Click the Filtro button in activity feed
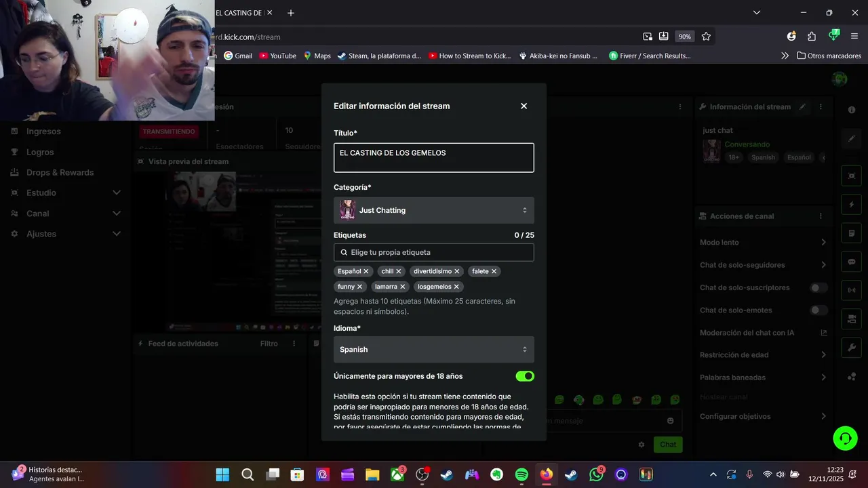Screen dimensions: 868x488 [x=269, y=344]
